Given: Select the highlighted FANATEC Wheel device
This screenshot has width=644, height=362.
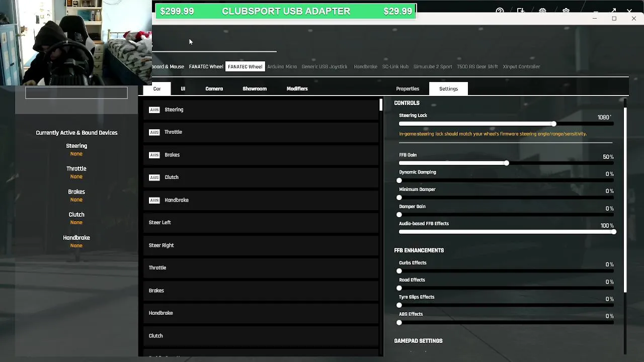Looking at the screenshot, I should (245, 66).
